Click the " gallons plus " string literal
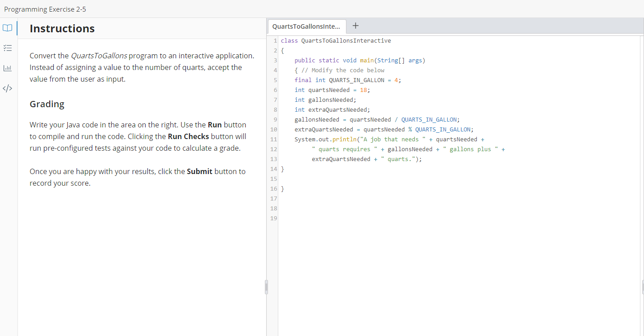Image resolution: width=644 pixels, height=336 pixels. point(471,149)
